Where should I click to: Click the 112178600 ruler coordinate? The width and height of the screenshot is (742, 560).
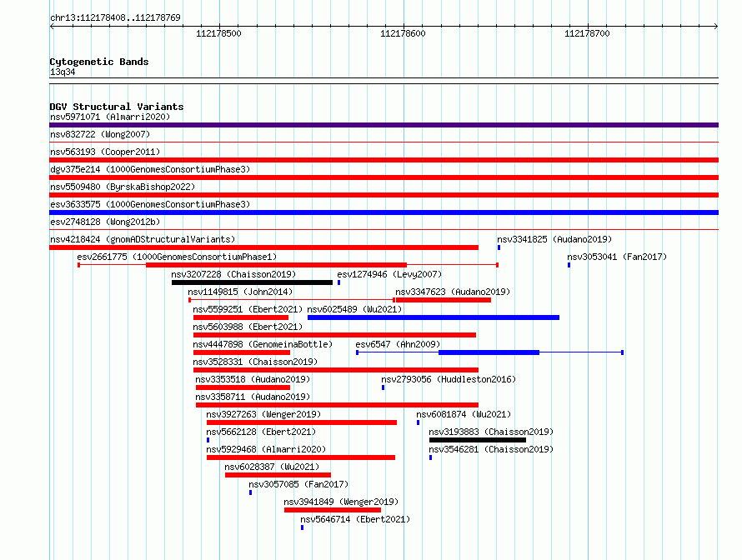point(403,33)
